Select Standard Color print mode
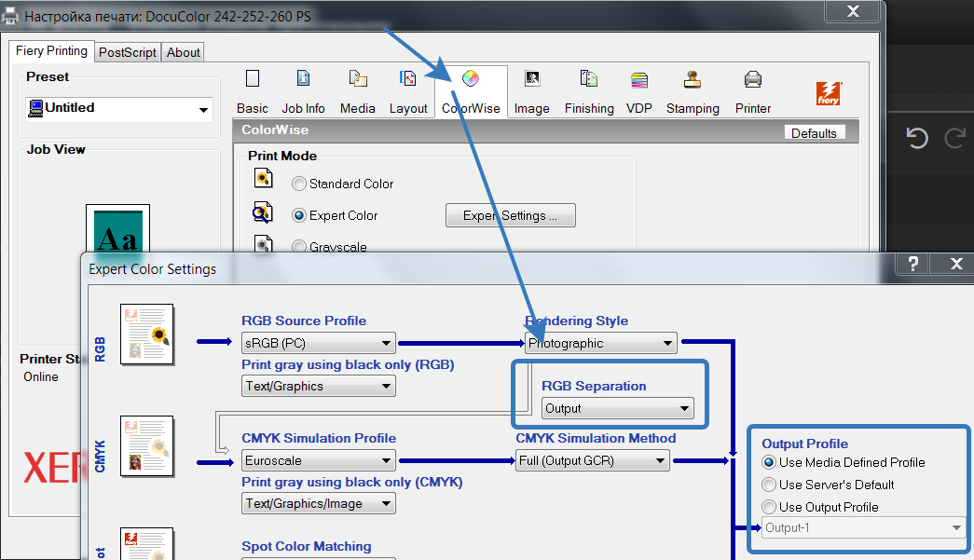The height and width of the screenshot is (560, 974). [299, 184]
